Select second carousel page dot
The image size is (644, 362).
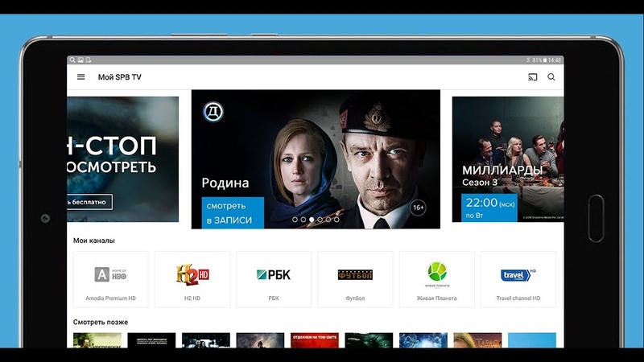click(x=303, y=220)
